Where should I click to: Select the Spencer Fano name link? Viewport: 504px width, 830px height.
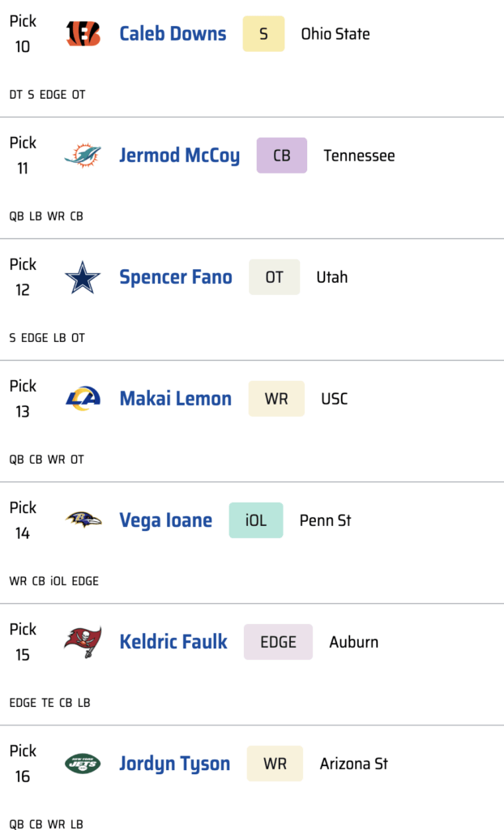point(175,277)
